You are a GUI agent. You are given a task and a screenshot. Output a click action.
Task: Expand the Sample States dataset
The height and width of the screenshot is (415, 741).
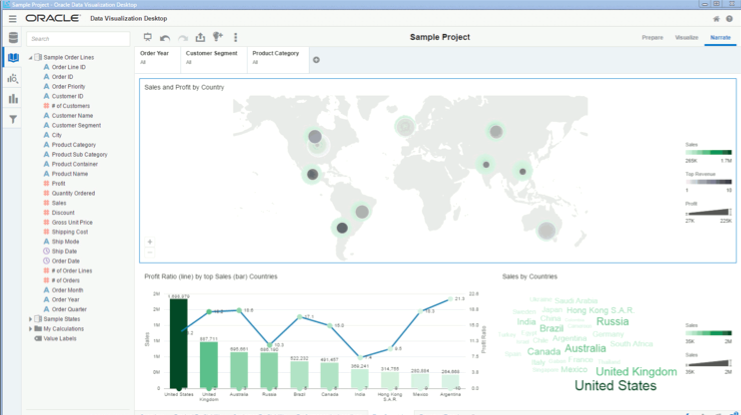pyautogui.click(x=31, y=319)
